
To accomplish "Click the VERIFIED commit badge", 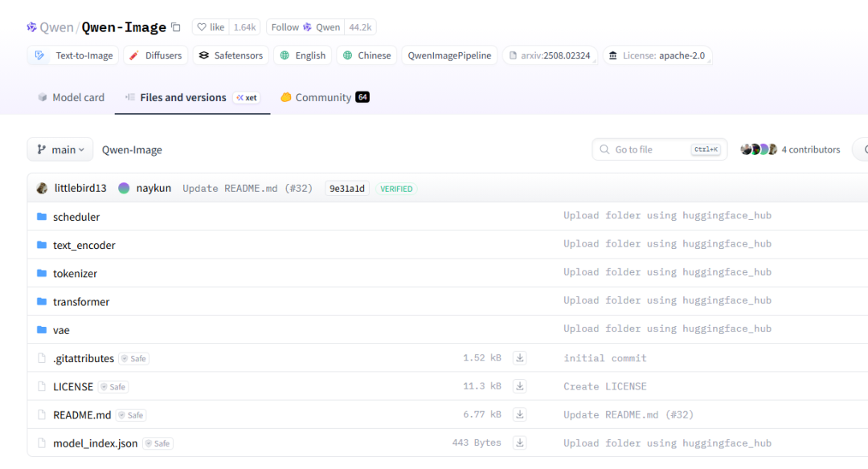I will pos(396,189).
